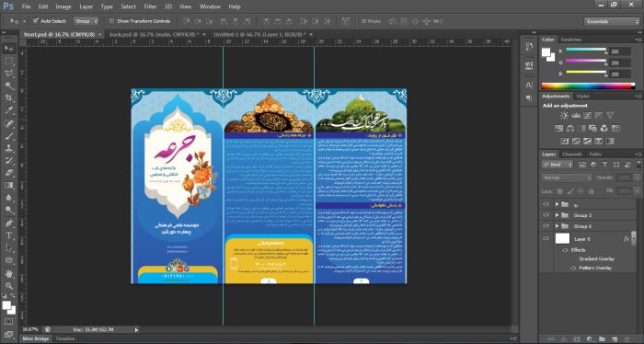Click the Help menu
The height and width of the screenshot is (344, 644).
pos(235,6)
